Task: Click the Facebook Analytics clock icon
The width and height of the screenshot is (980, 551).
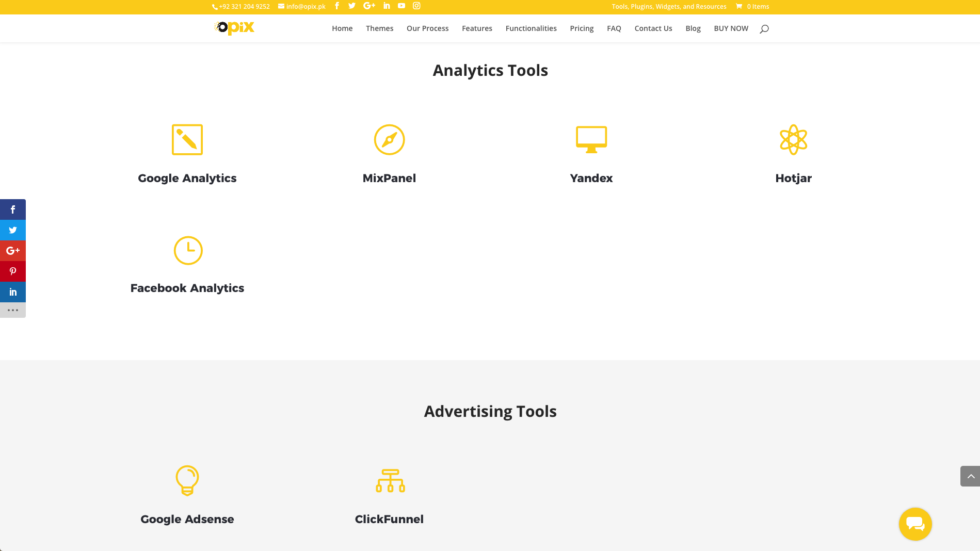Action: pos(188,250)
